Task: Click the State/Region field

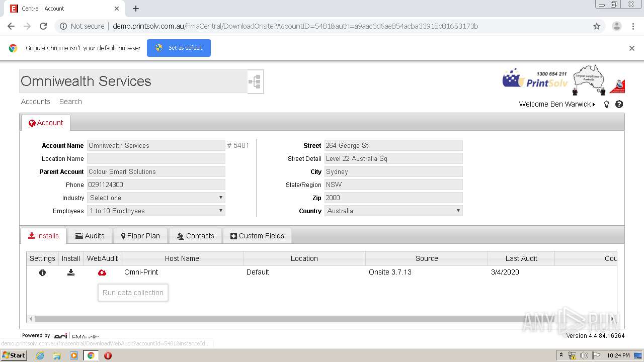Action: coord(393,185)
